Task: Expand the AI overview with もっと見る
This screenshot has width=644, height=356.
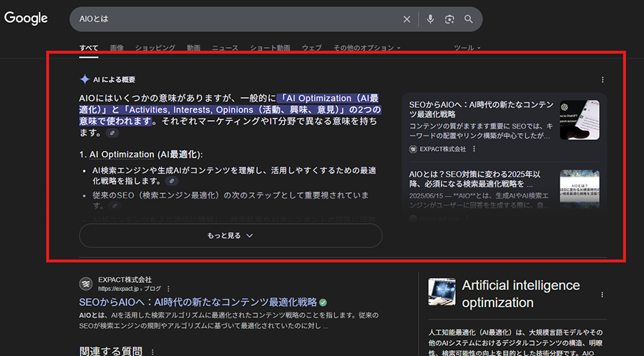Action: [x=230, y=235]
